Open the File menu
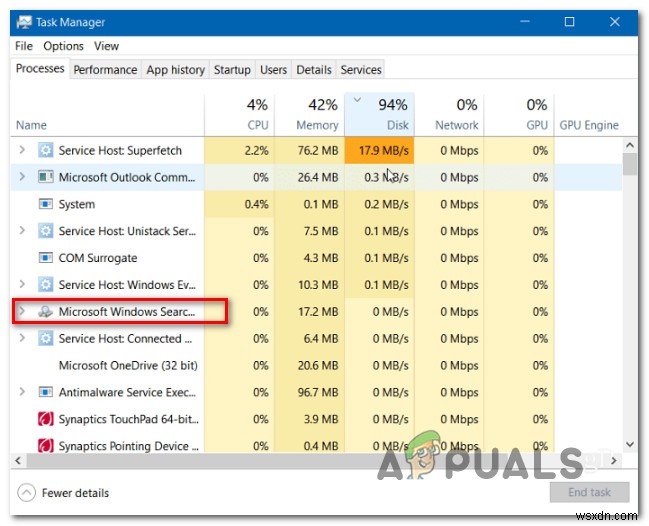 [x=24, y=46]
